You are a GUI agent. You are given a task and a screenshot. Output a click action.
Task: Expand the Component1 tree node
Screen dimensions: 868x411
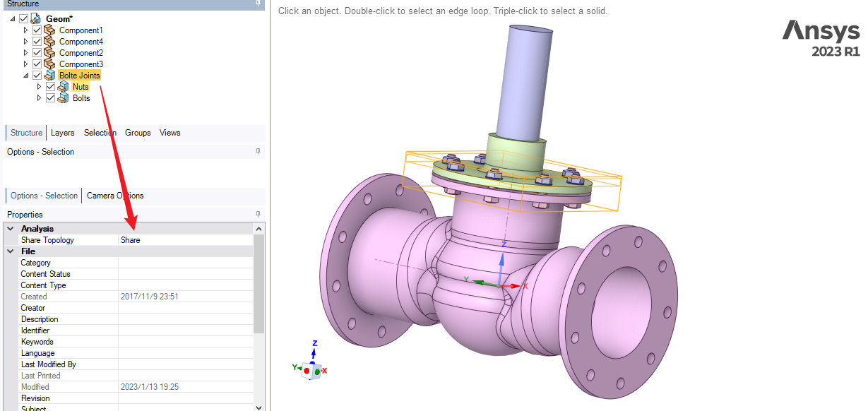[26, 30]
